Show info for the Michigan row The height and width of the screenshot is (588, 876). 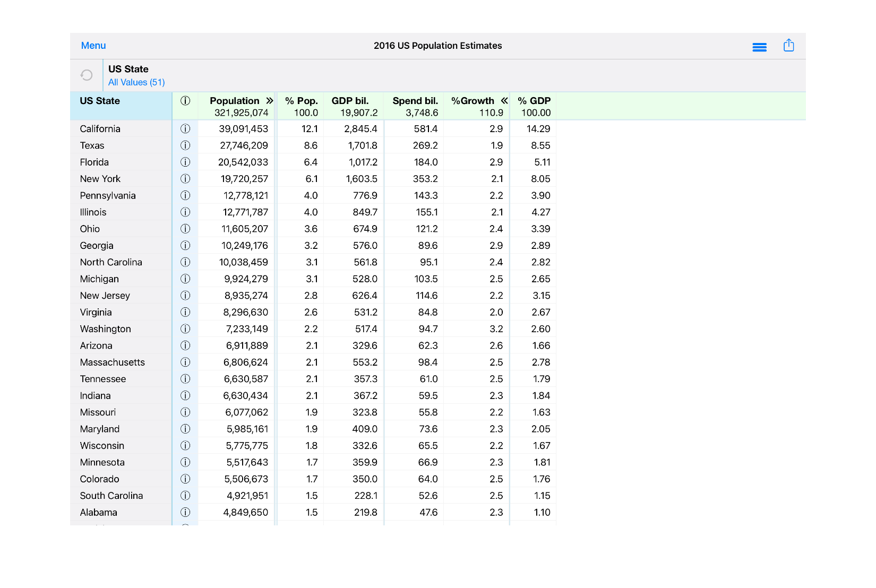(x=185, y=279)
